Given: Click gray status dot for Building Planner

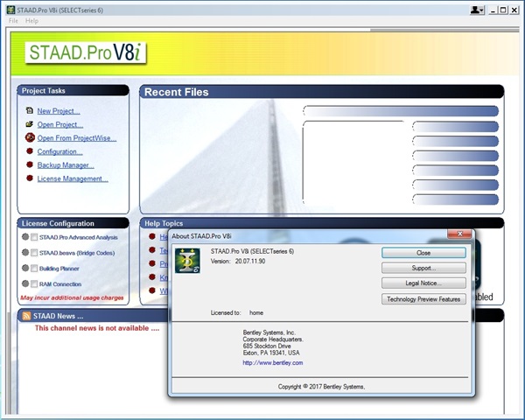Looking at the screenshot, I should click(x=25, y=268).
